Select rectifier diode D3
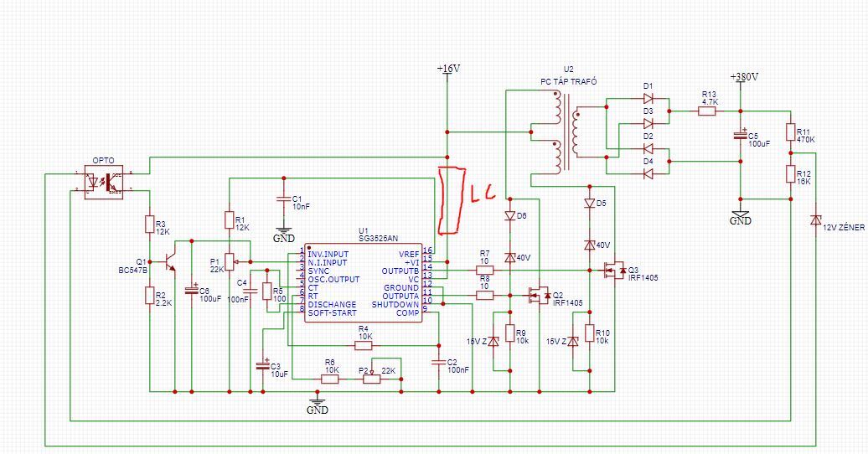The height and width of the screenshot is (454, 868). click(x=648, y=123)
